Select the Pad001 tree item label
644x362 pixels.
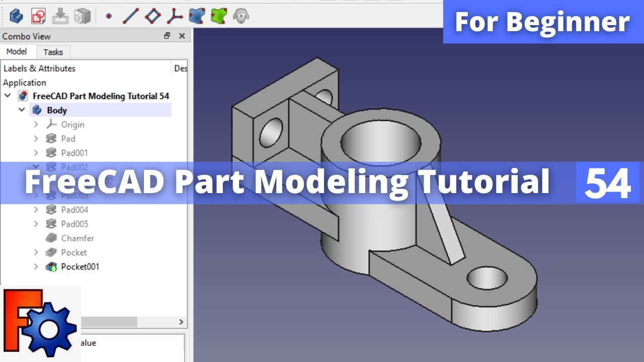(74, 152)
